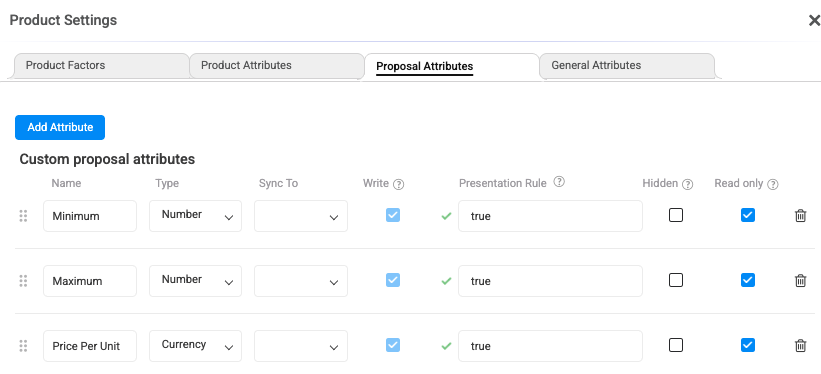Edit the Price Per Unit name field

tap(90, 346)
